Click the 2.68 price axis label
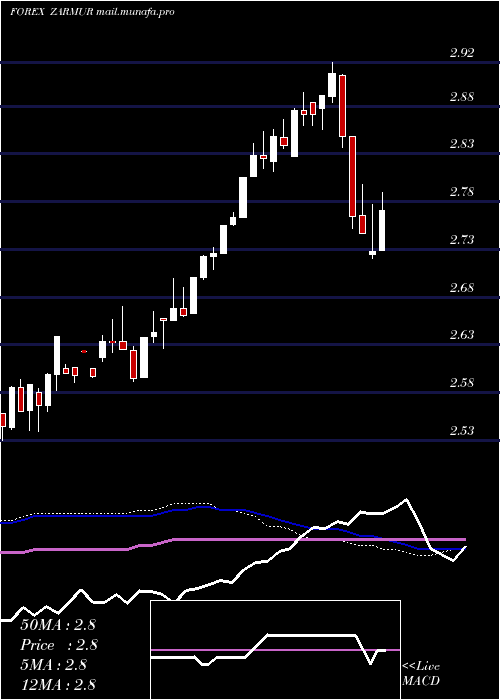 pos(462,287)
